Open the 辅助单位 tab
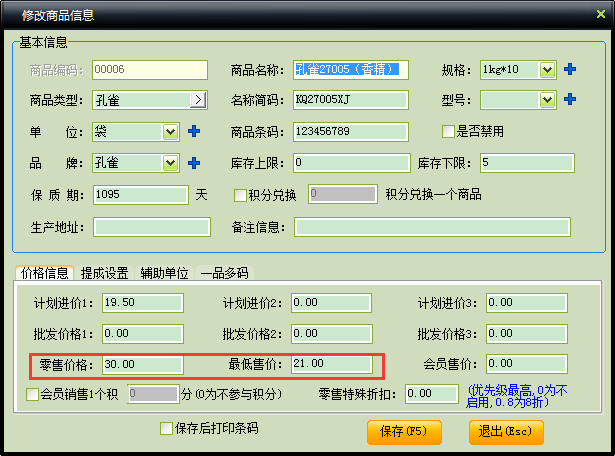Viewport: 615px width, 456px height. (164, 273)
